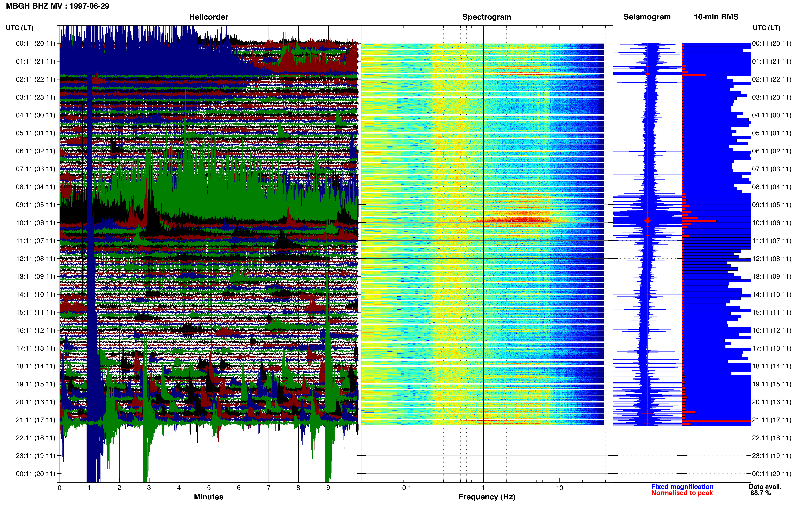Click the 9 tick on the Minutes axis
812x508 pixels.
[x=328, y=488]
